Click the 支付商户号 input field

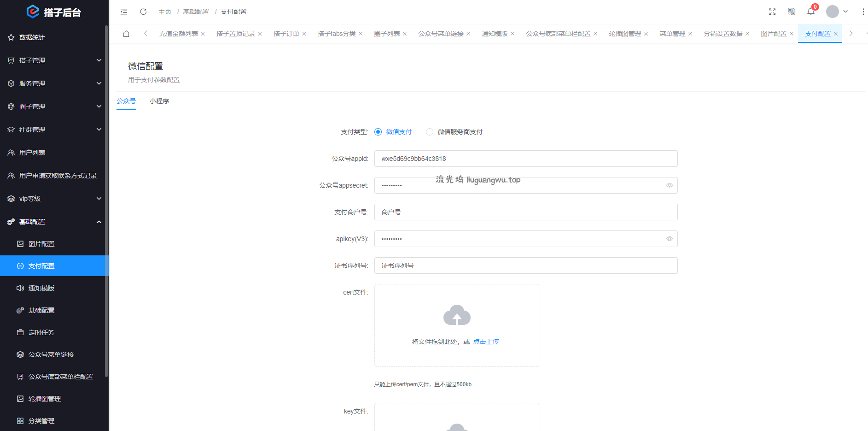[525, 212]
